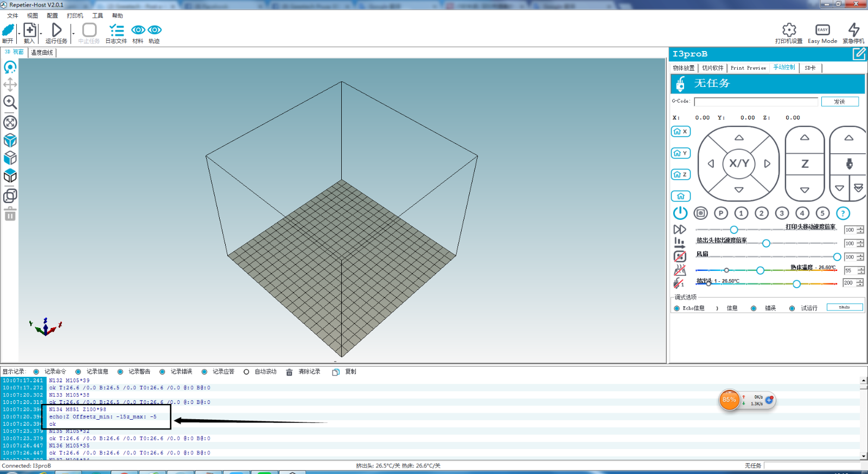The height and width of the screenshot is (474, 868).
Task: Select the move viewpoint tool
Action: 10,84
